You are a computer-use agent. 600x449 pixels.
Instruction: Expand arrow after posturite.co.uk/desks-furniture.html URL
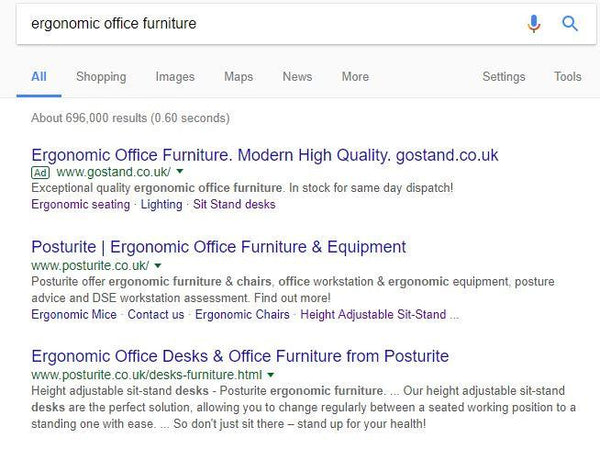[x=269, y=374]
